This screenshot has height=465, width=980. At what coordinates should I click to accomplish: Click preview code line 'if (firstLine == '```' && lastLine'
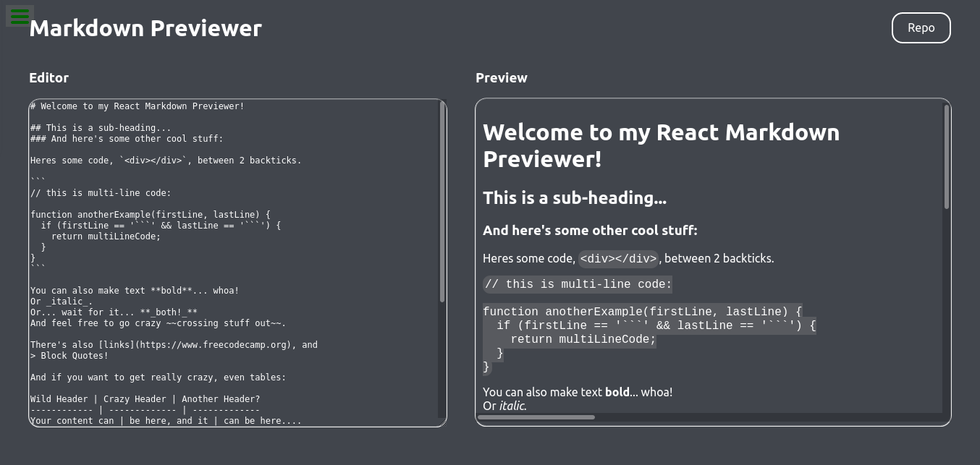pyautogui.click(x=656, y=325)
